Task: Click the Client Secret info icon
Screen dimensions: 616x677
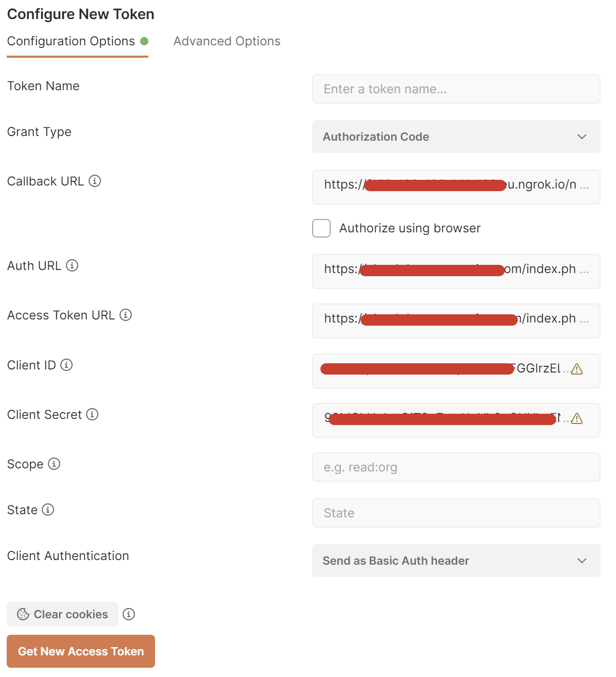Action: (92, 414)
